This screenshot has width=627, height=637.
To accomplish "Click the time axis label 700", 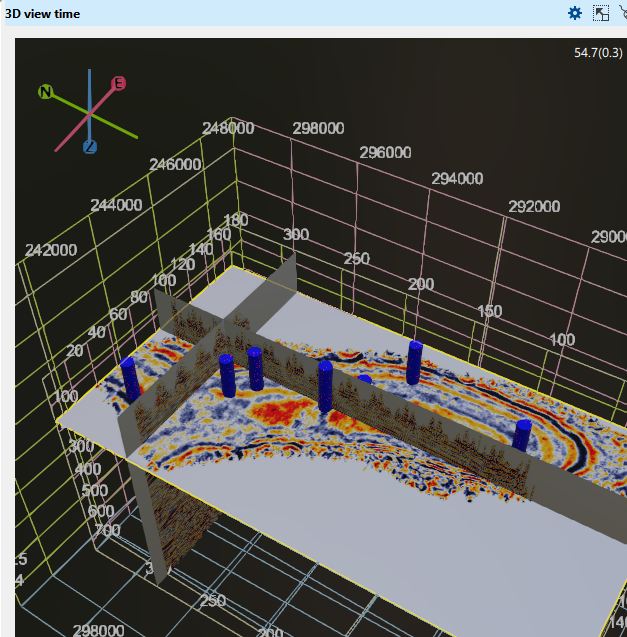I will click(108, 530).
